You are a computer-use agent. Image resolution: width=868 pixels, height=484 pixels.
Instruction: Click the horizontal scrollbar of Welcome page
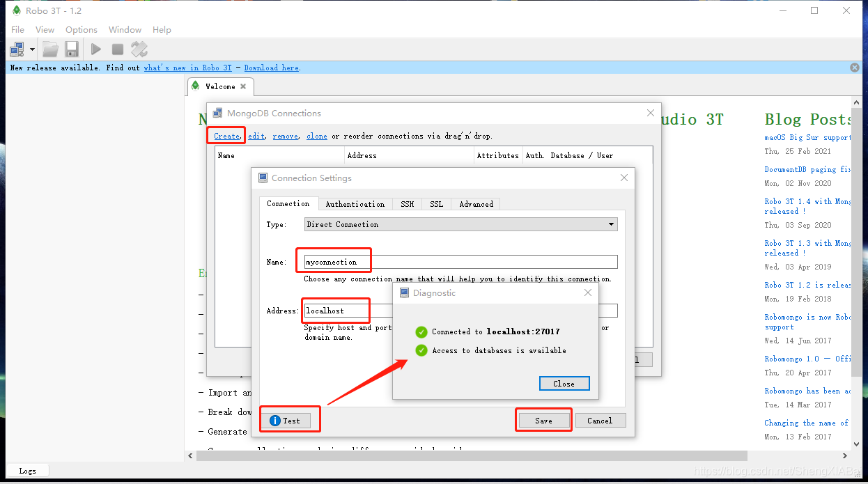[x=472, y=455]
